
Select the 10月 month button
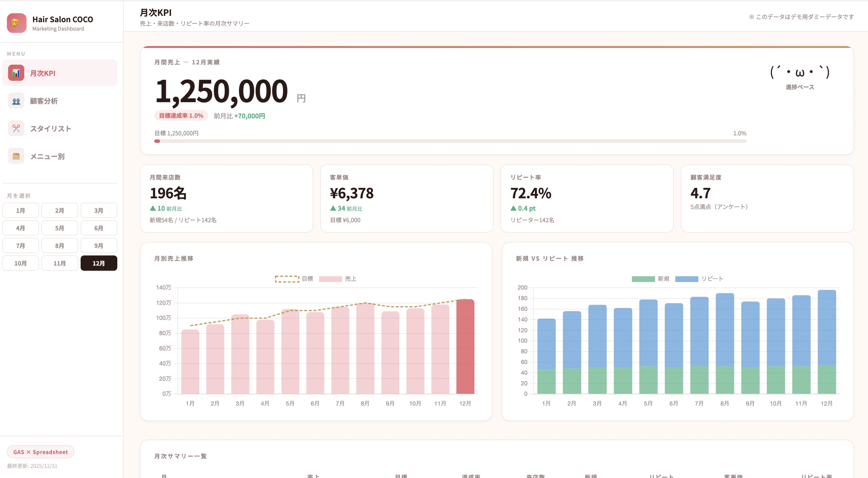click(x=21, y=263)
